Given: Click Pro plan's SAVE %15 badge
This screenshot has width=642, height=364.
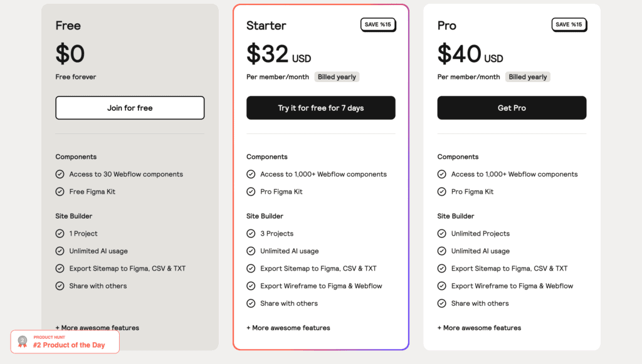Looking at the screenshot, I should coord(569,24).
